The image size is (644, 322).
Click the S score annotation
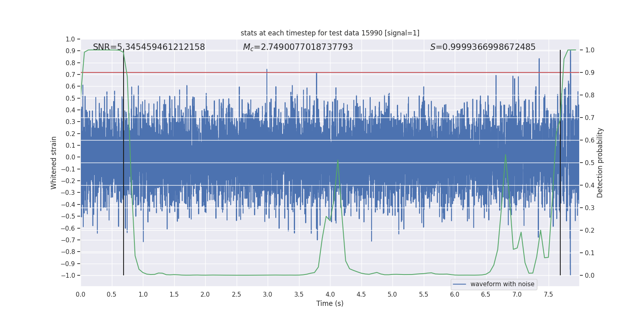pos(483,47)
